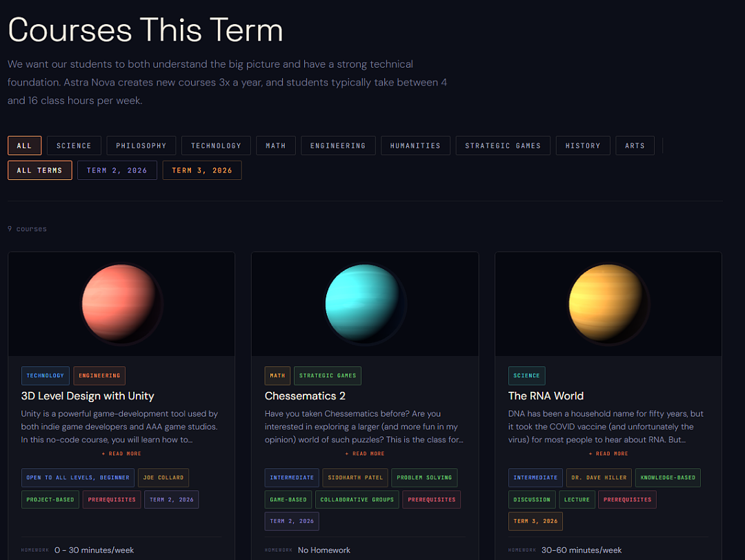
Task: Select the MATH filter
Action: tap(275, 146)
